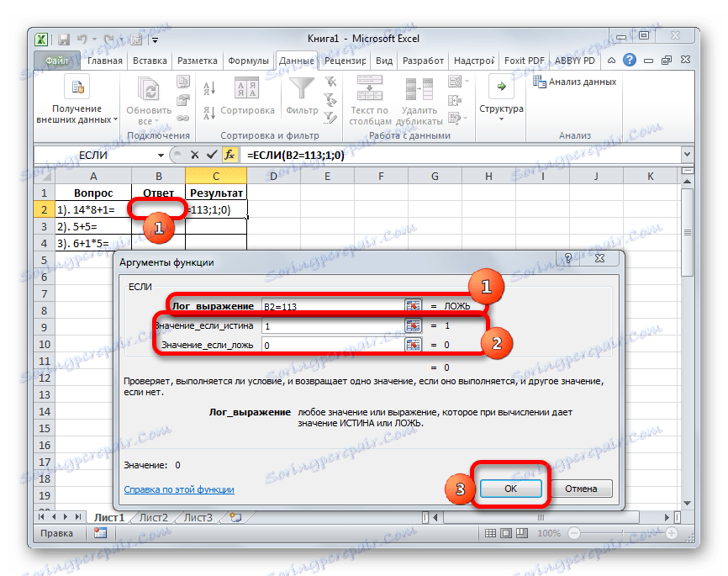This screenshot has width=728, height=576.
Task: Click the Обновить все refresh icon
Action: click(149, 89)
